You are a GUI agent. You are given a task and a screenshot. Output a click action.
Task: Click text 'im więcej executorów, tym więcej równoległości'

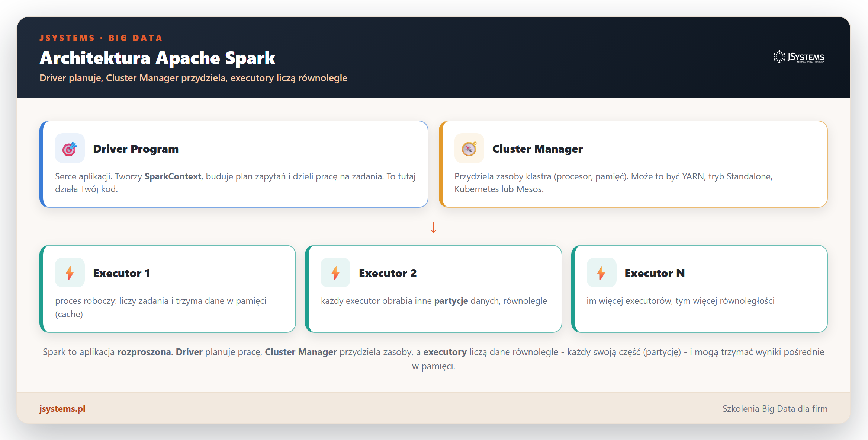[681, 301]
